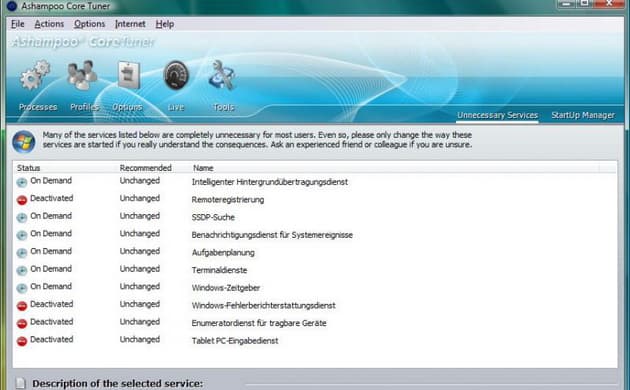Click the Description of the selected service heading
This screenshot has width=630, height=390.
pyautogui.click(x=117, y=384)
